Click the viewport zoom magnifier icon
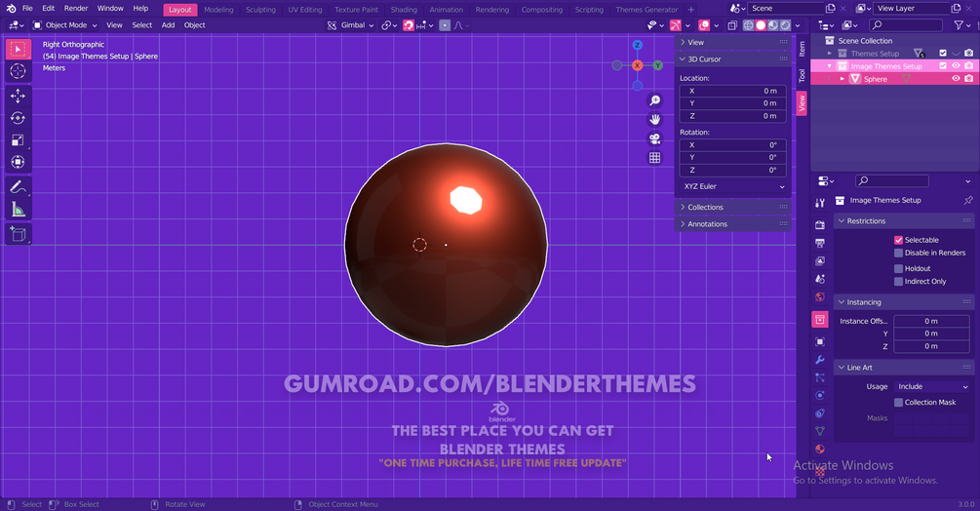Image resolution: width=980 pixels, height=511 pixels. (x=654, y=100)
